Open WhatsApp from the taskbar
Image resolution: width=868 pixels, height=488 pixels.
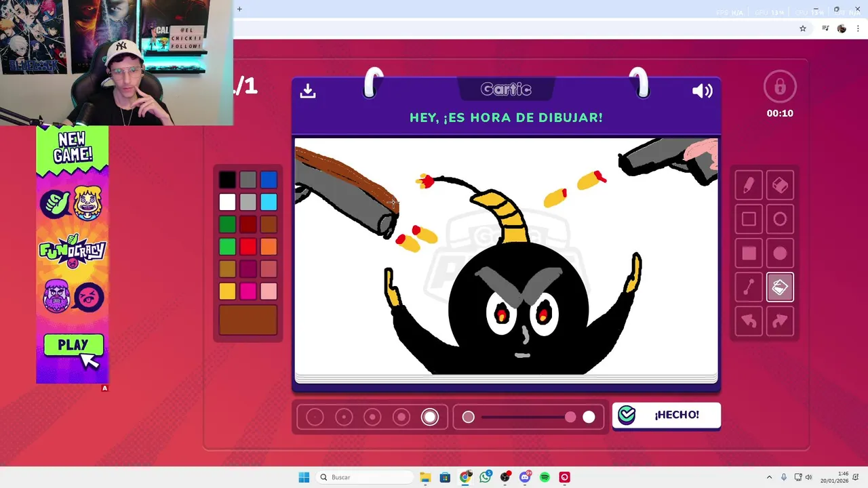point(485,477)
